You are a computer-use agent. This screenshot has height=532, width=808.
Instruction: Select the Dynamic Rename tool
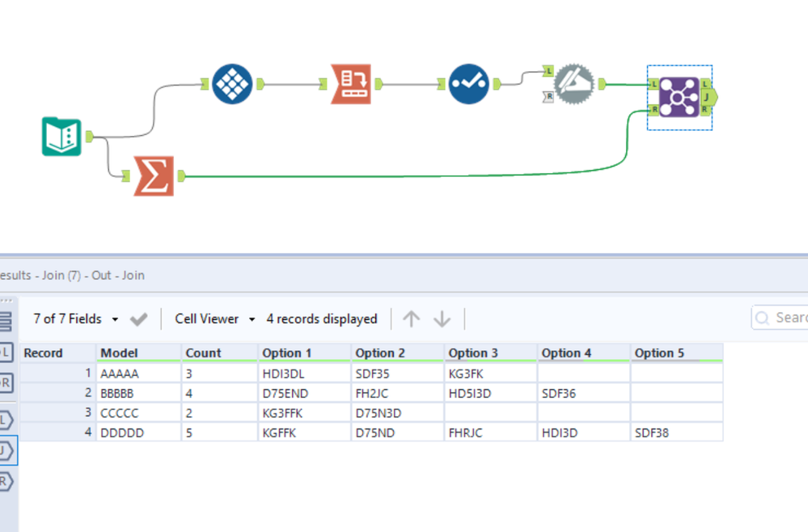[574, 84]
